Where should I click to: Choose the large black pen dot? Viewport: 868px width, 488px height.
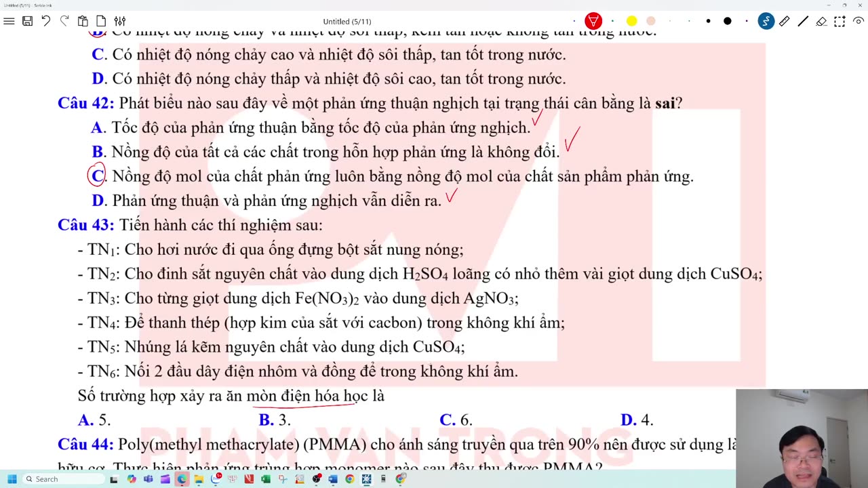click(x=727, y=21)
